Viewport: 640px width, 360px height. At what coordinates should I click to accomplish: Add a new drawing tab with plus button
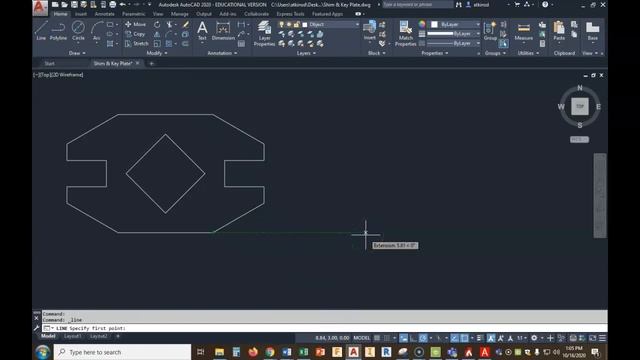(151, 64)
